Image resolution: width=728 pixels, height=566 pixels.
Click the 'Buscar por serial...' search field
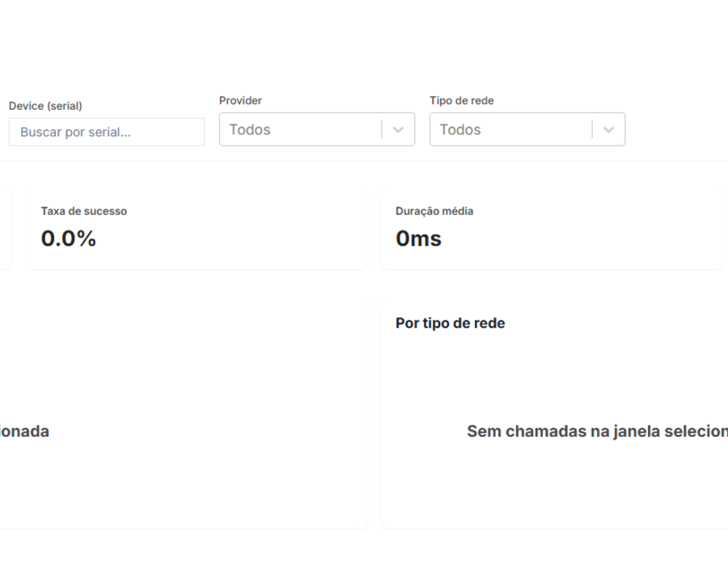pyautogui.click(x=107, y=133)
